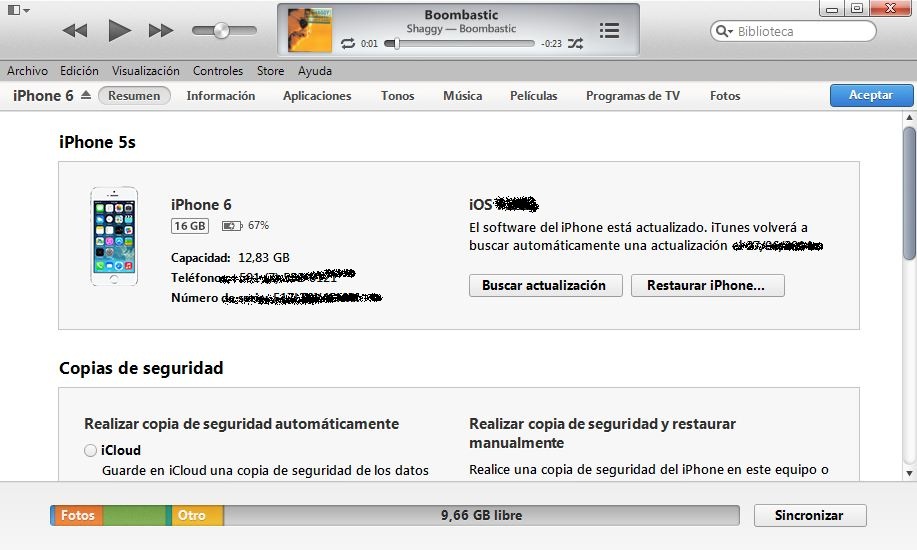The width and height of the screenshot is (917, 550).
Task: Eject the iPhone 6 device
Action: 86,95
